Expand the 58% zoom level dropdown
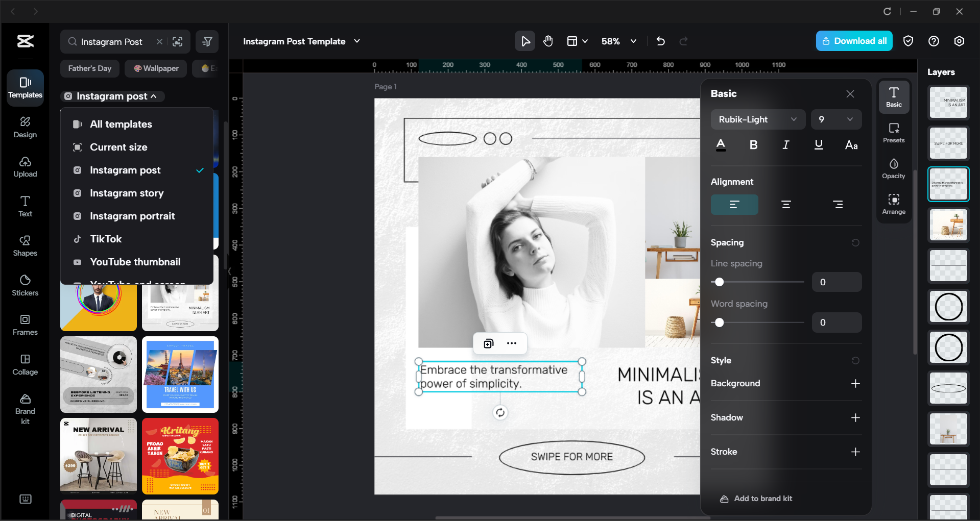 pyautogui.click(x=619, y=41)
